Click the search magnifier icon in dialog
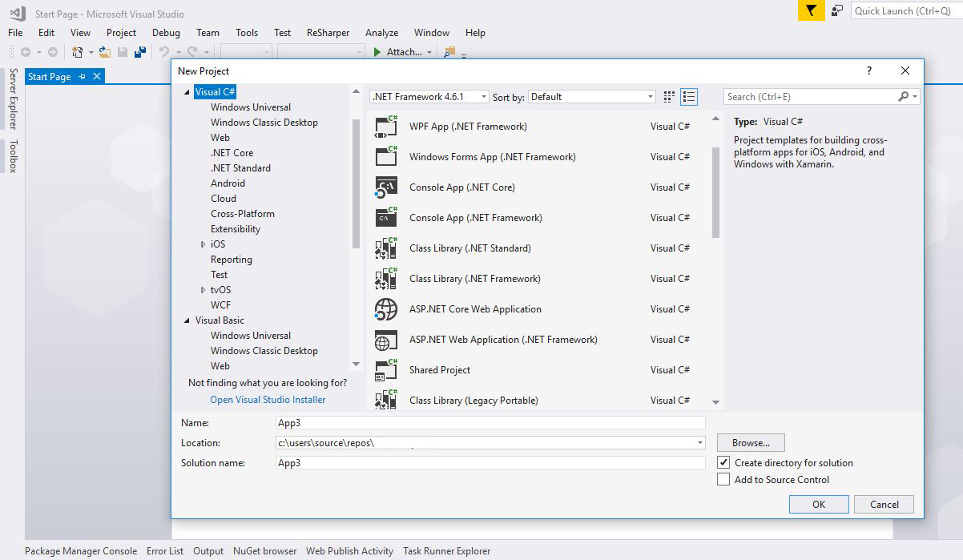The height and width of the screenshot is (560, 963). click(x=904, y=96)
